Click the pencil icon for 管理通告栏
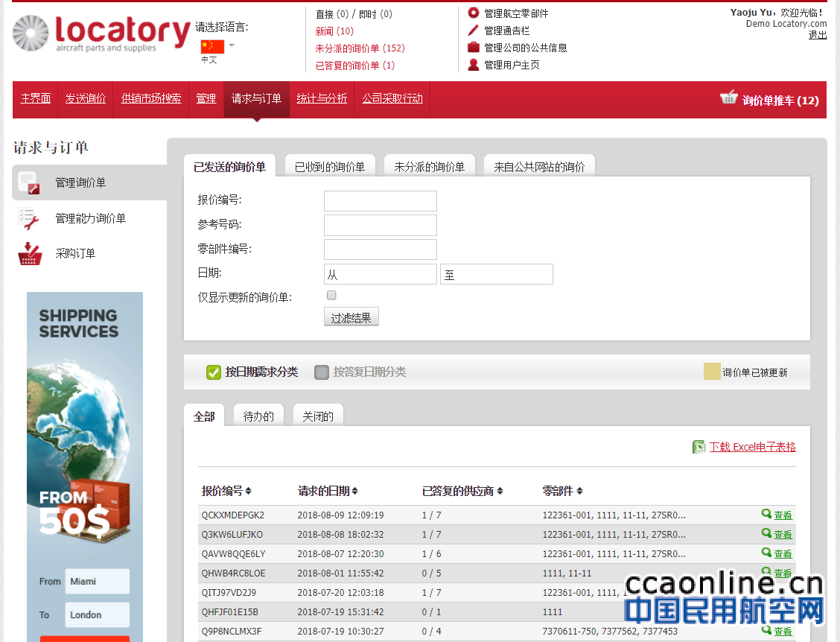The height and width of the screenshot is (642, 840). 473,30
